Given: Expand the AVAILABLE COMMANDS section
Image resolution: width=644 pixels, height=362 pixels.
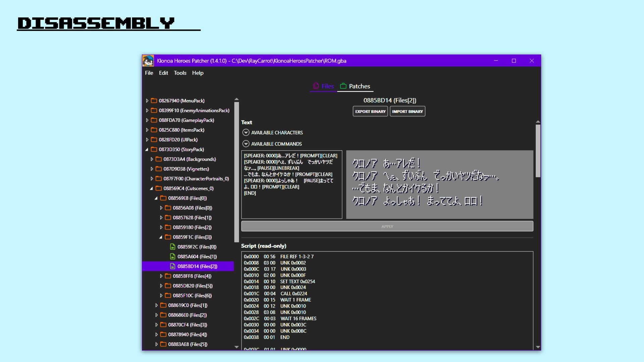Looking at the screenshot, I should click(246, 144).
